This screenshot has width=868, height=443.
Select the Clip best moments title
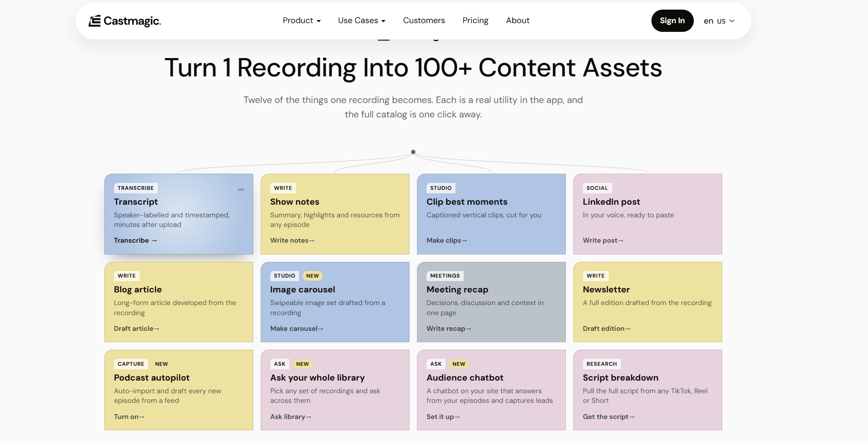[x=467, y=202]
